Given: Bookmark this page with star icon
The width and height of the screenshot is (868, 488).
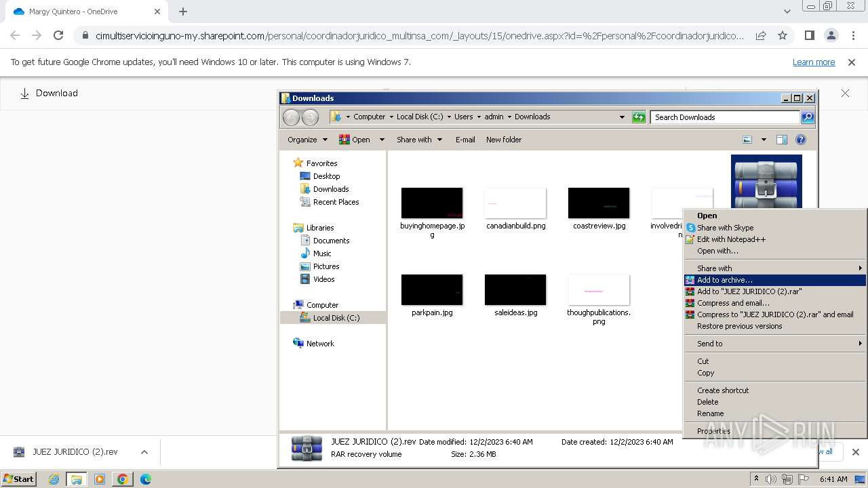Looking at the screenshot, I should (783, 35).
